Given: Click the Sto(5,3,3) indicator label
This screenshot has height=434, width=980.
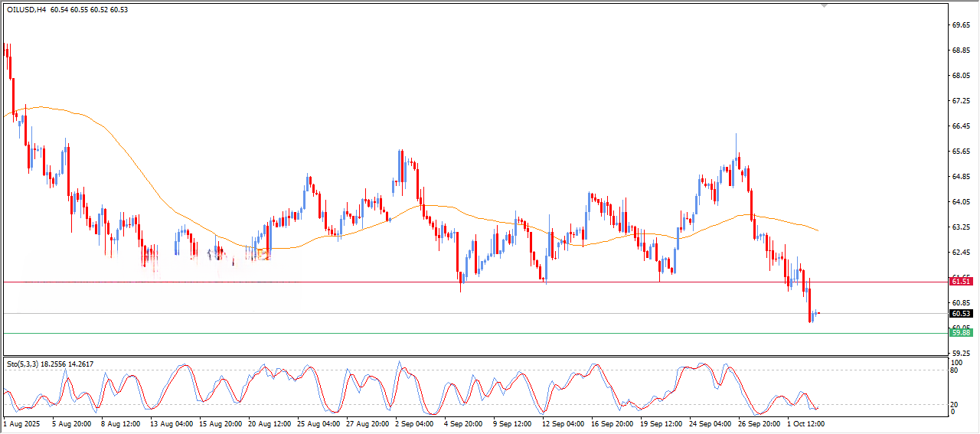Looking at the screenshot, I should coord(23,364).
